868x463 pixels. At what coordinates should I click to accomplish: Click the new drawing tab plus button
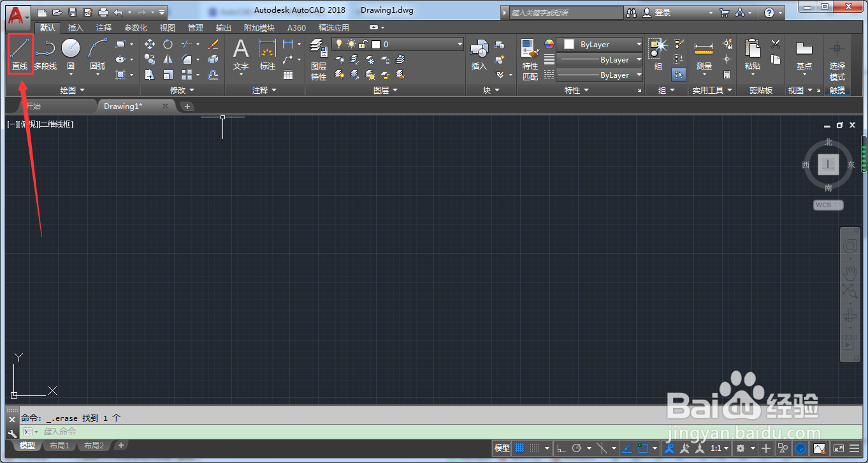tap(187, 107)
